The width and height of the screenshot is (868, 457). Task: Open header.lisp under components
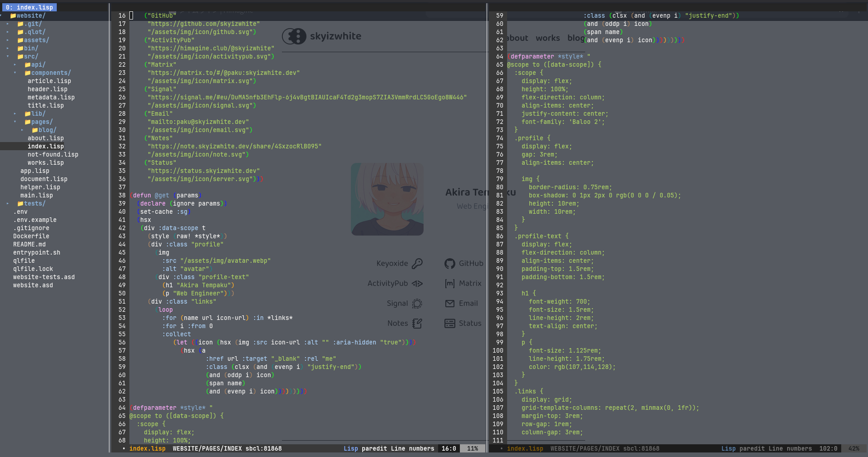[47, 89]
